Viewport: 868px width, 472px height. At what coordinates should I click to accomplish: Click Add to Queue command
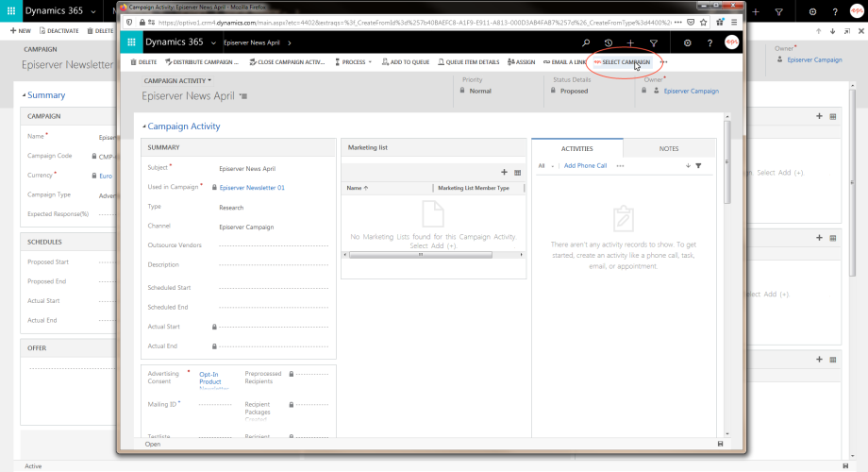coord(406,62)
